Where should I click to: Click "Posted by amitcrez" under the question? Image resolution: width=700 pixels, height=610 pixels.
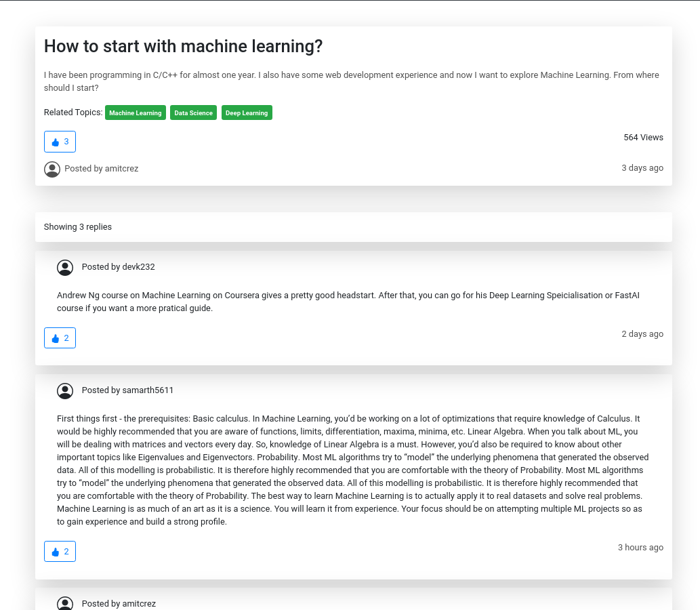pos(101,169)
